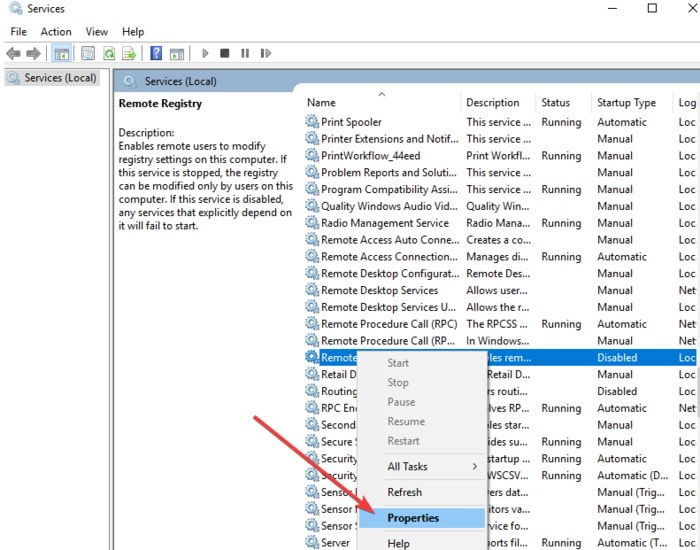Expand the All Tasks submenu
The image size is (700, 550).
click(422, 467)
